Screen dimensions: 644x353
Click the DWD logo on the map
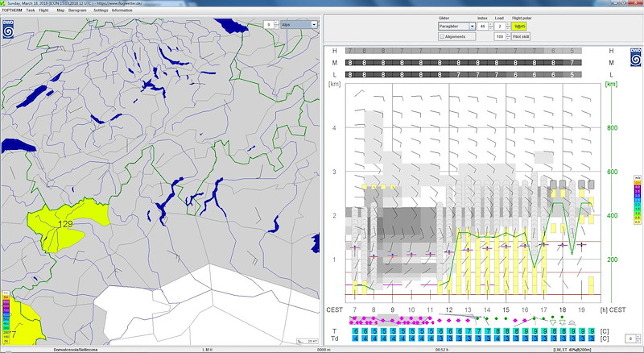point(8,29)
